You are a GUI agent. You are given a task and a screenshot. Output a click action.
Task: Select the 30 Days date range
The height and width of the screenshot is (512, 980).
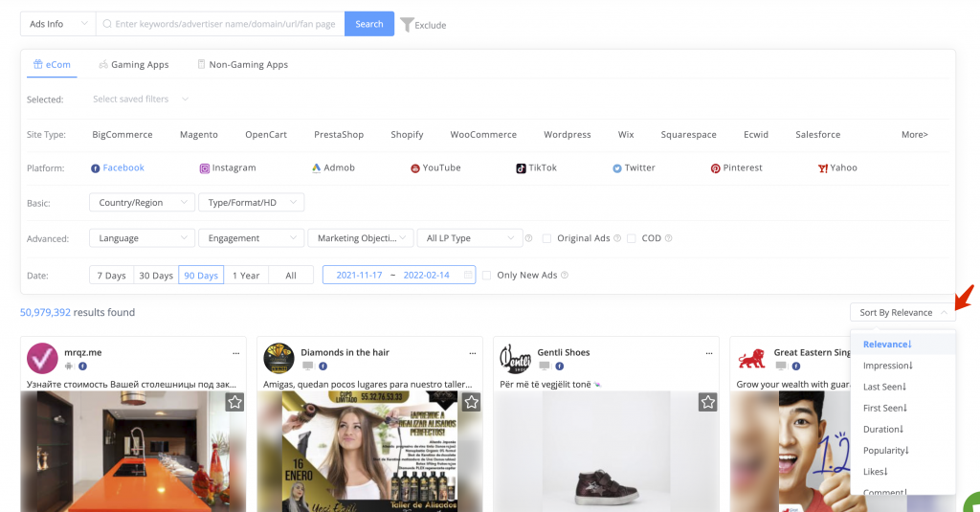click(156, 275)
